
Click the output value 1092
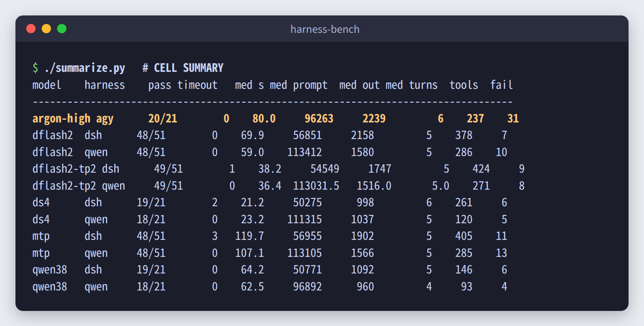point(363,270)
